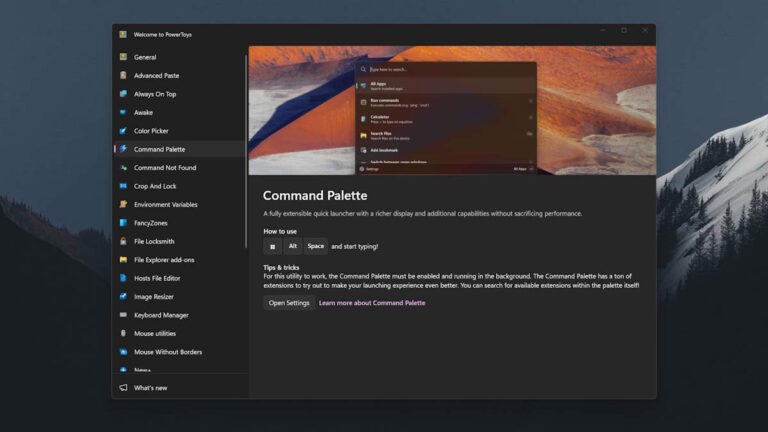Follow Learn more about Command Palette link
The image size is (768, 432).
pyautogui.click(x=372, y=303)
